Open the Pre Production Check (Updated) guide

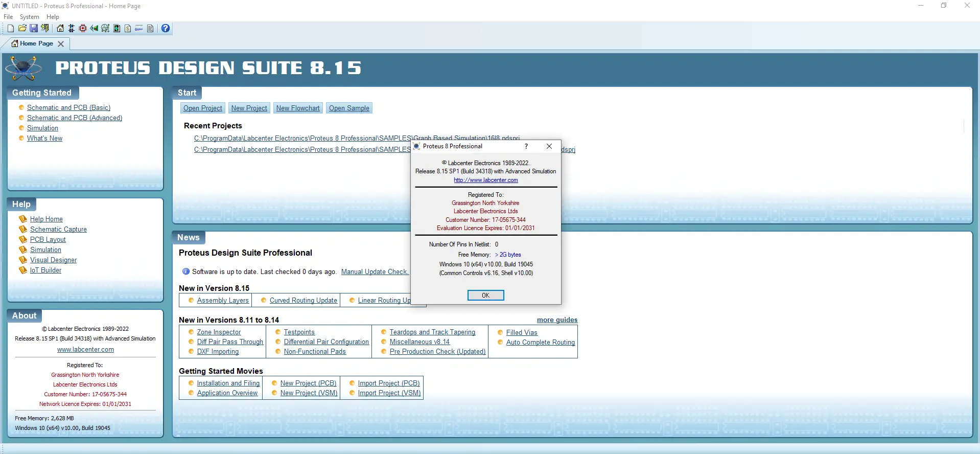tap(437, 351)
